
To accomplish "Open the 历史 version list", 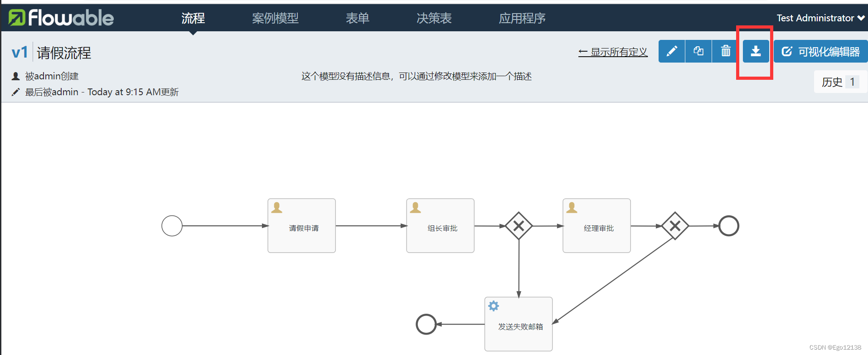I will [x=840, y=82].
